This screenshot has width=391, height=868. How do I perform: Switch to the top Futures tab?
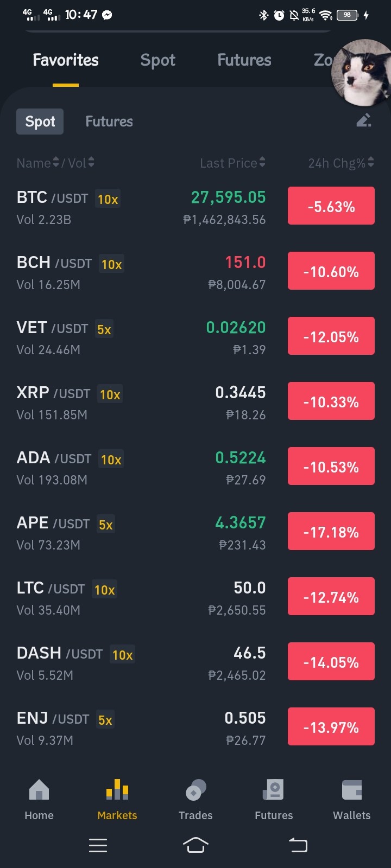(x=244, y=60)
